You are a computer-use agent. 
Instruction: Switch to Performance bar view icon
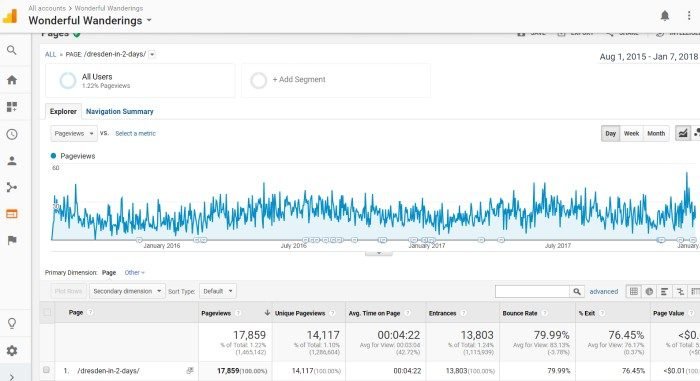point(664,292)
